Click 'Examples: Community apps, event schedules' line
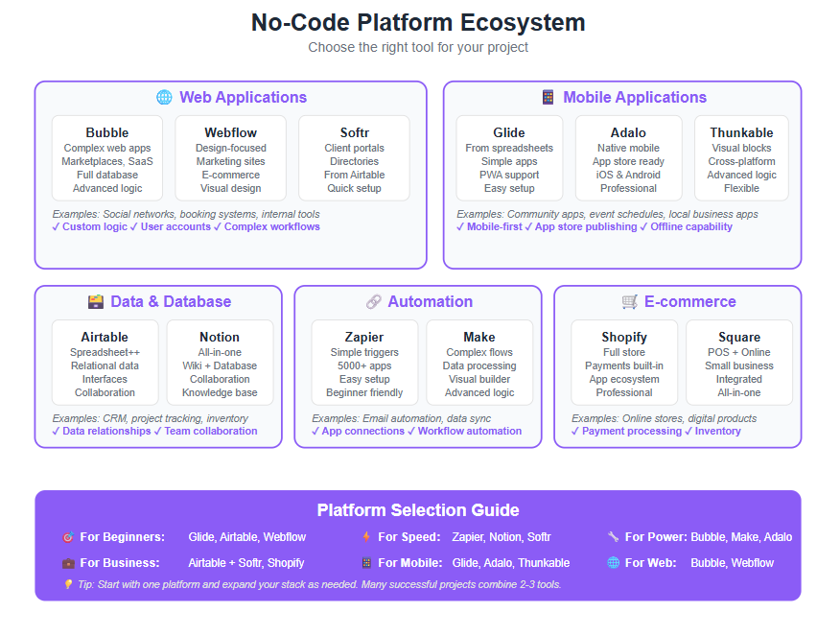 (x=607, y=214)
